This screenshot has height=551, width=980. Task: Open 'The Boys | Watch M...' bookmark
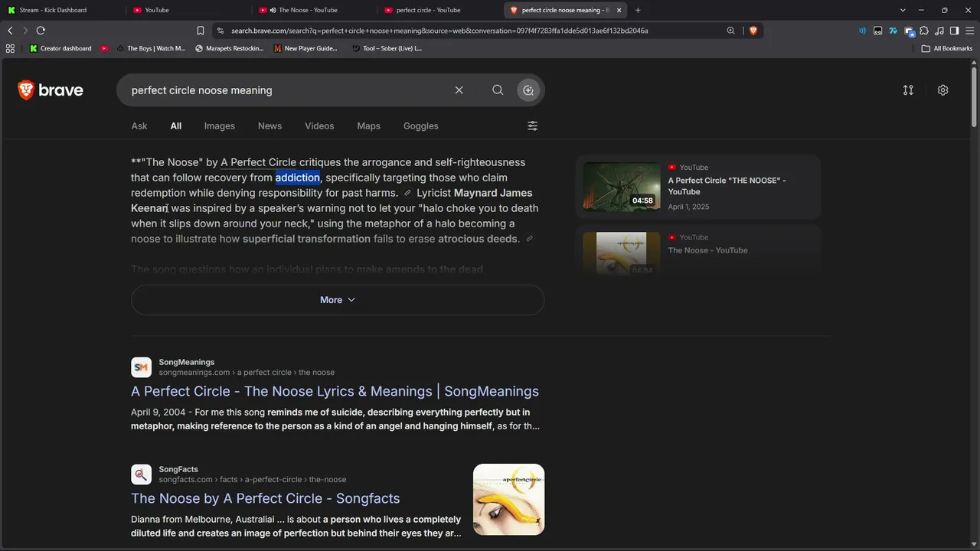click(151, 48)
